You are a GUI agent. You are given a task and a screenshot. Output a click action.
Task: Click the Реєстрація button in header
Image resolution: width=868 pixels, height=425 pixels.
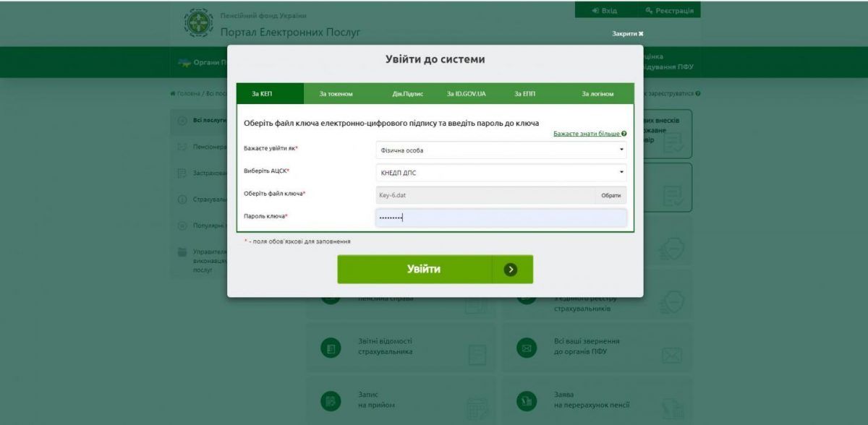click(669, 10)
